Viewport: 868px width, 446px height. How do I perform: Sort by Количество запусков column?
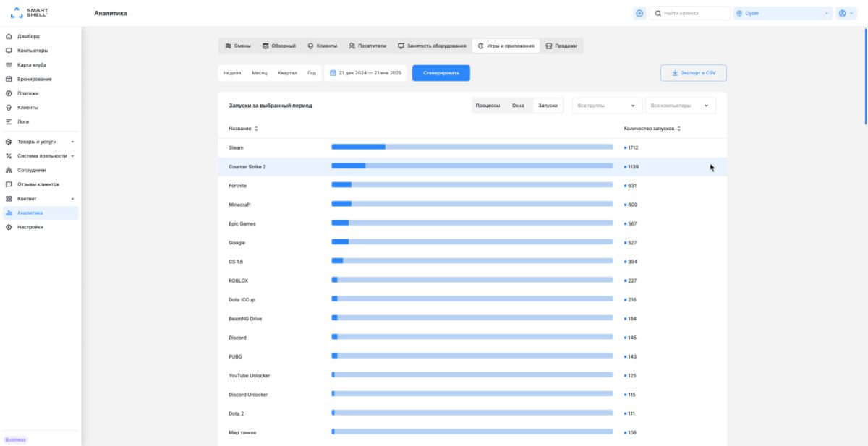(x=652, y=129)
